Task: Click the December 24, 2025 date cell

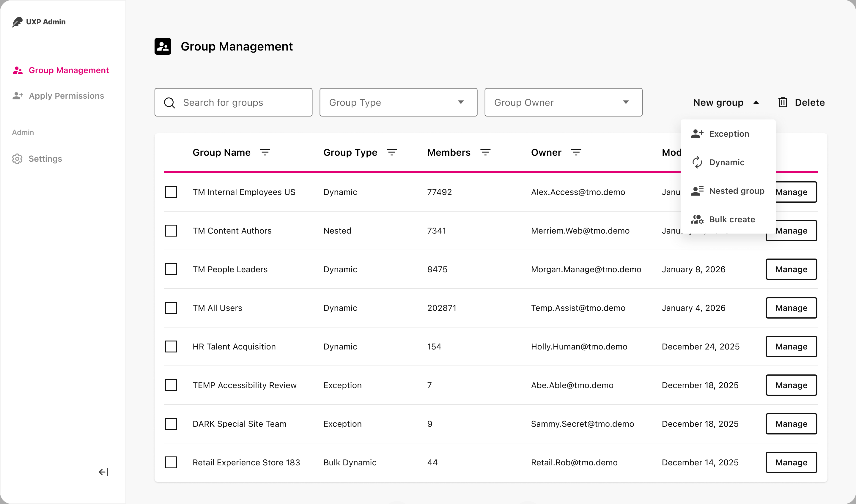Action: [701, 346]
